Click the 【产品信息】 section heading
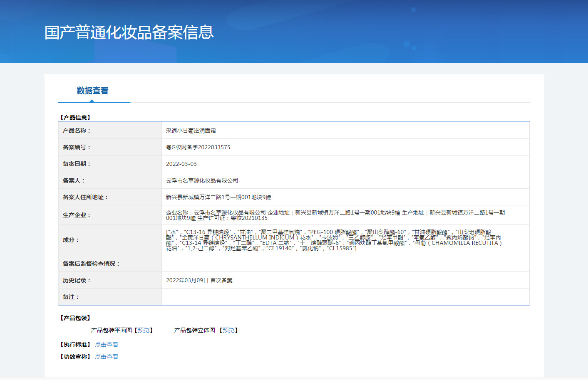588x380 pixels. tap(75, 118)
